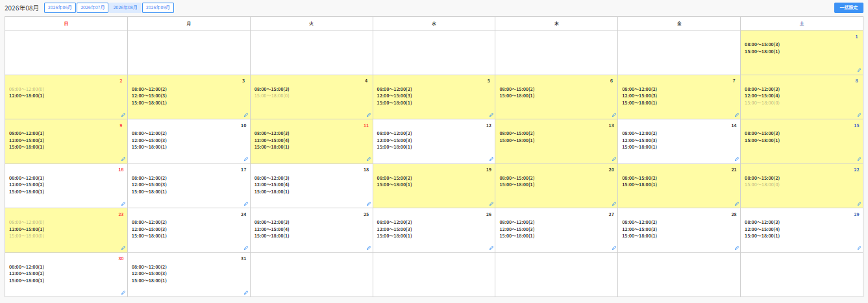
Task: Click the 12:00〜15:00(4) slot on August 25
Action: click(272, 229)
